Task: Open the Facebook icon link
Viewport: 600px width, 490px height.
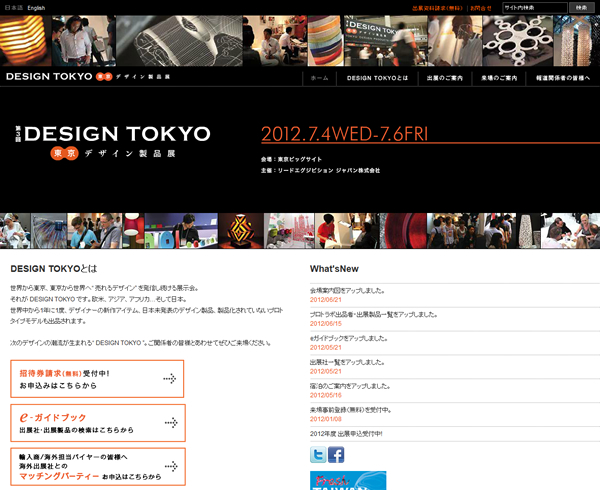Action: [337, 455]
